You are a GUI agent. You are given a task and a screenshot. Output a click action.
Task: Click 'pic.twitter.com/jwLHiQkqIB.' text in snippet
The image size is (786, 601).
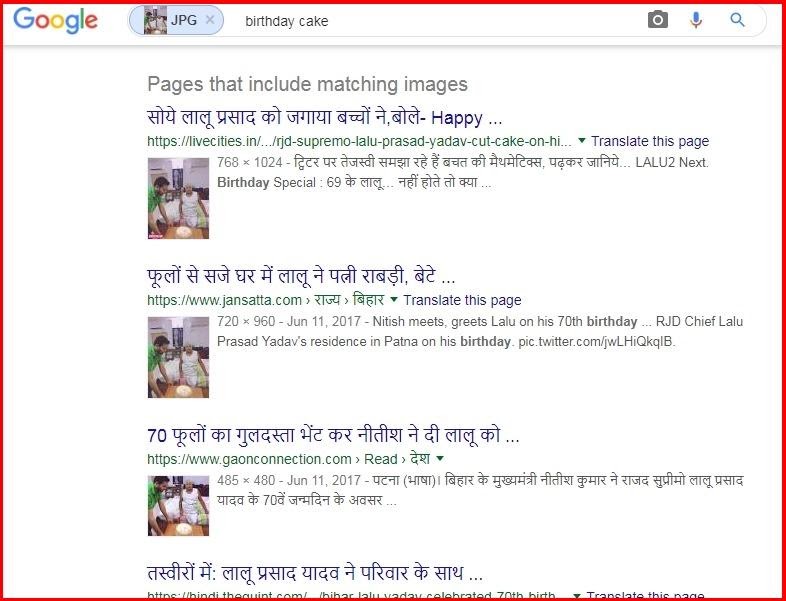pyautogui.click(x=597, y=342)
